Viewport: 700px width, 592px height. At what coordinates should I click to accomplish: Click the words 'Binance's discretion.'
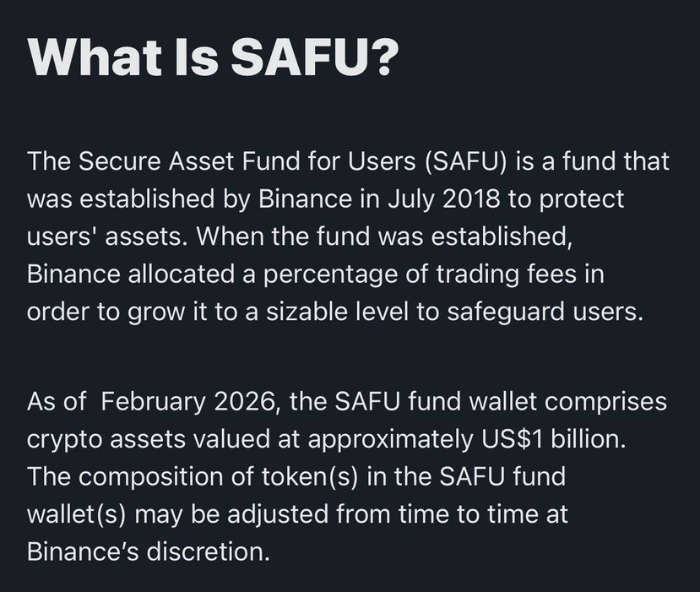[x=149, y=551]
